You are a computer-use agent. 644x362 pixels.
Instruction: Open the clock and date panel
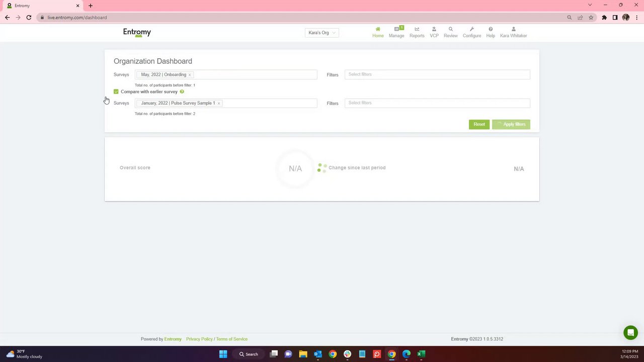(x=629, y=354)
